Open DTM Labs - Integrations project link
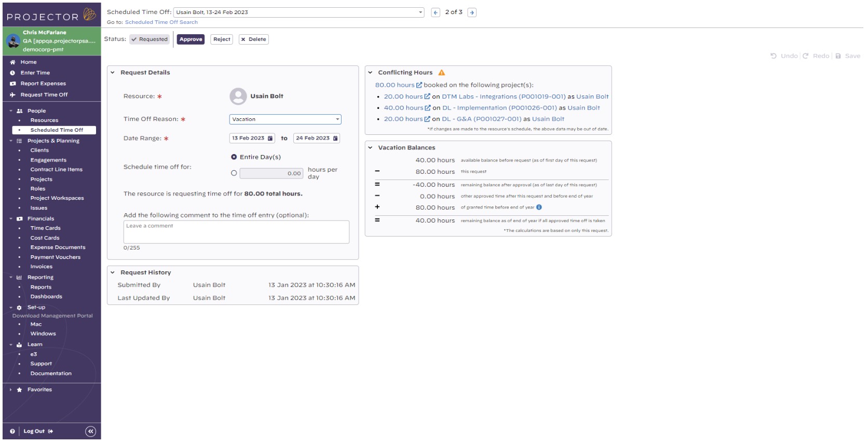The width and height of the screenshot is (868, 443). (x=504, y=97)
